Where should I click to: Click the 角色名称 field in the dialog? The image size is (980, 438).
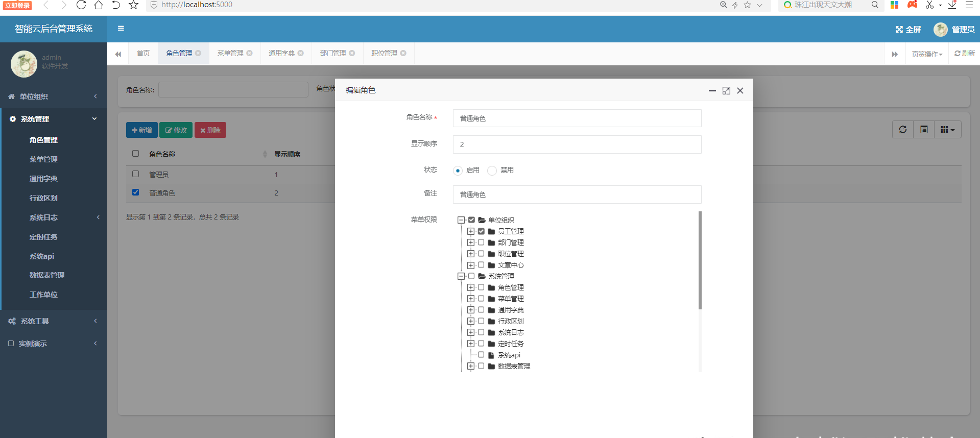tap(577, 118)
